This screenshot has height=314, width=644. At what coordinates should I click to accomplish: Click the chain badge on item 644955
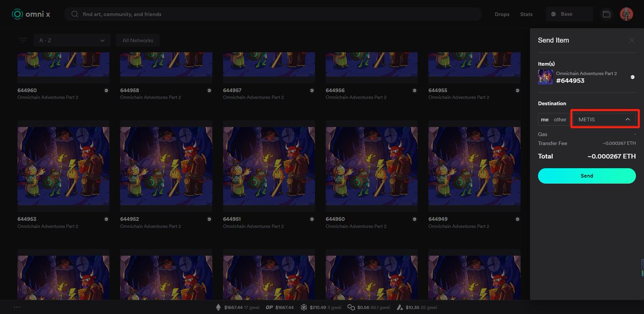[x=517, y=91]
